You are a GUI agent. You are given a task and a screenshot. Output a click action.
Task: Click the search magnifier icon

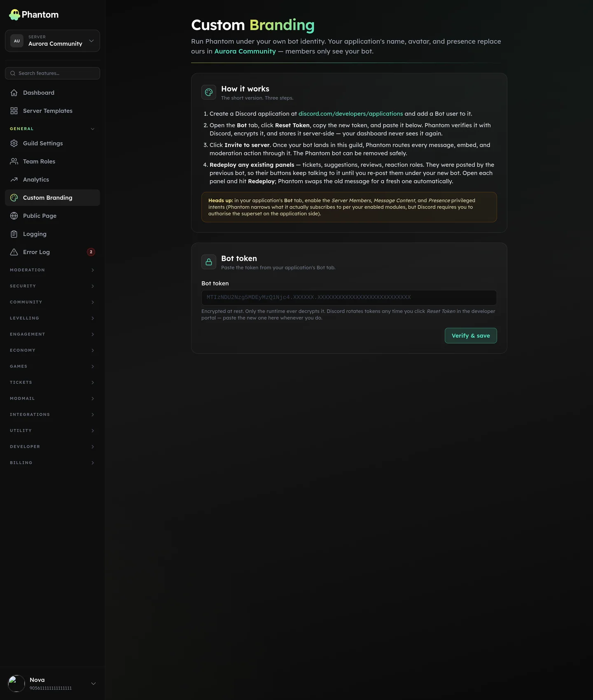[x=13, y=73]
